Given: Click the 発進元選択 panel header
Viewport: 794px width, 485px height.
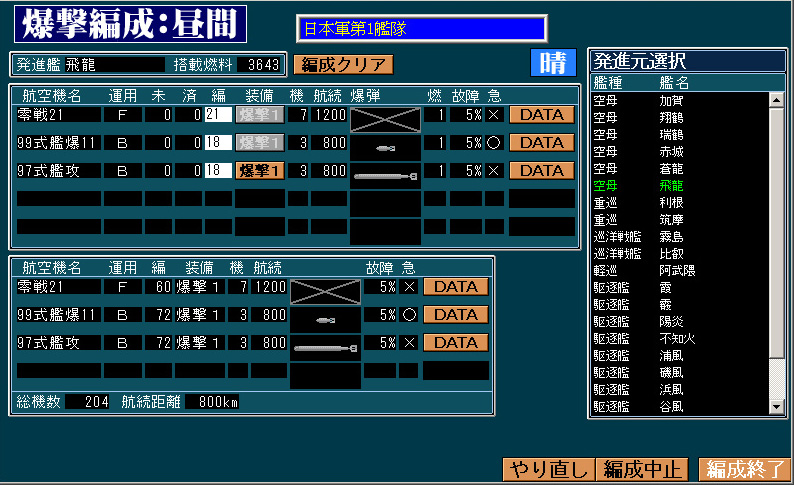Looking at the screenshot, I should (x=688, y=61).
